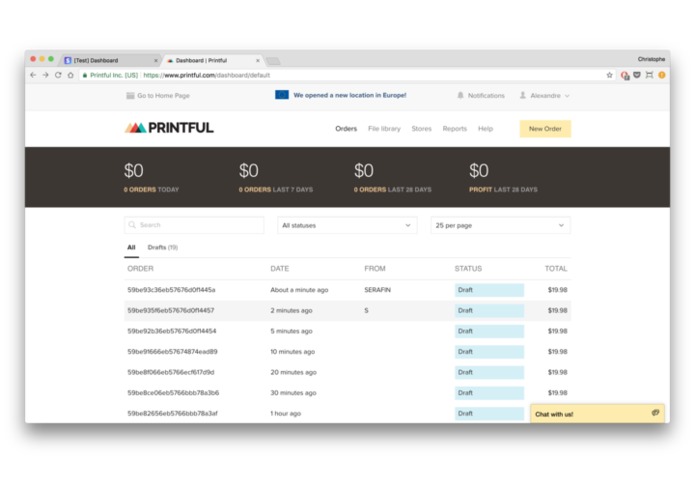The image size is (695, 494).
Task: Open order 59be91666eb57674874ead89
Action: tap(172, 352)
